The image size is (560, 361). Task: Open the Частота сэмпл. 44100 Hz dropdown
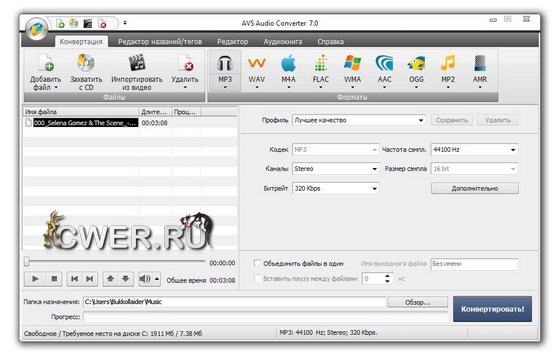474,150
